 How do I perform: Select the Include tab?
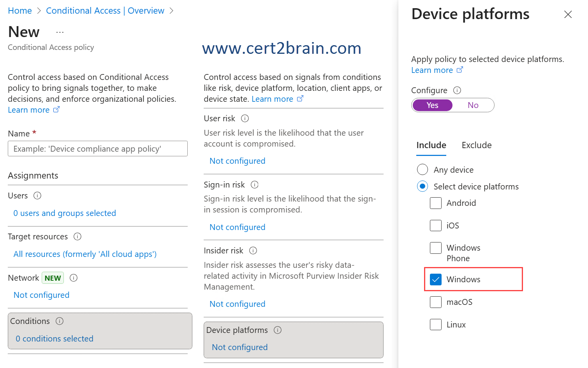click(431, 145)
